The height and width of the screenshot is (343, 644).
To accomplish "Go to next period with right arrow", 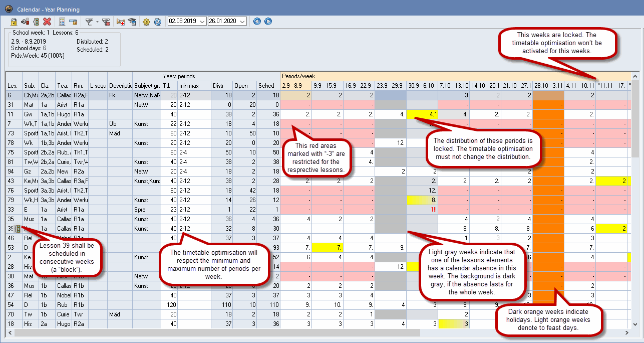I will coord(268,21).
